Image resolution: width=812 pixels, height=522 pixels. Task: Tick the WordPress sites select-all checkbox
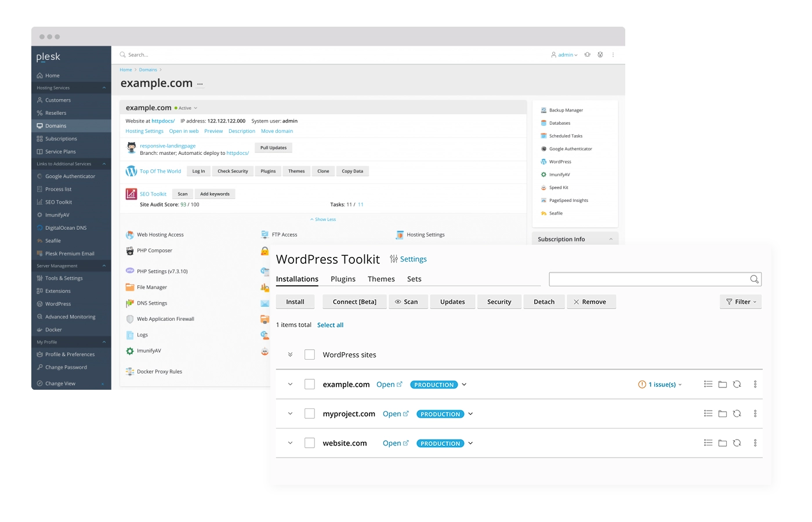tap(310, 354)
